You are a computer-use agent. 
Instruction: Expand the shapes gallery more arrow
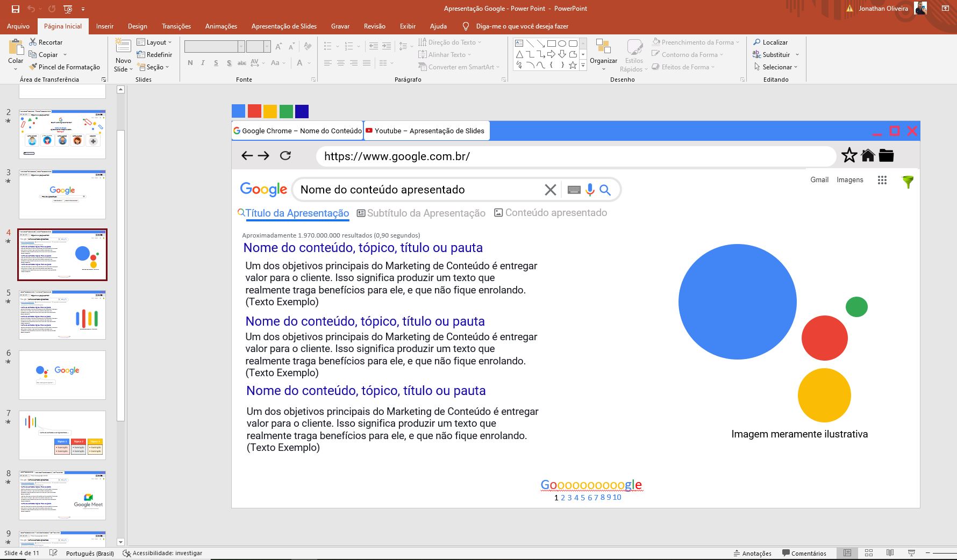click(583, 66)
